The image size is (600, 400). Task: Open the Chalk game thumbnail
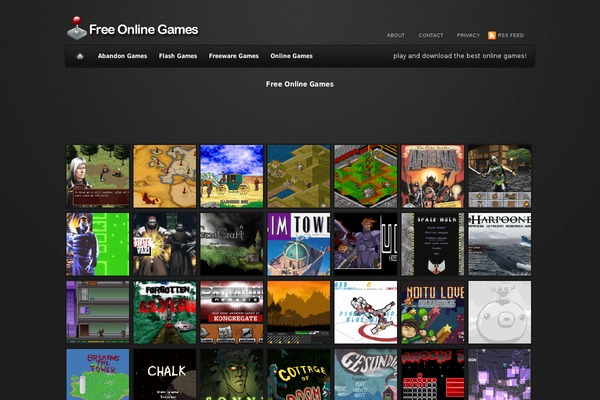165,374
